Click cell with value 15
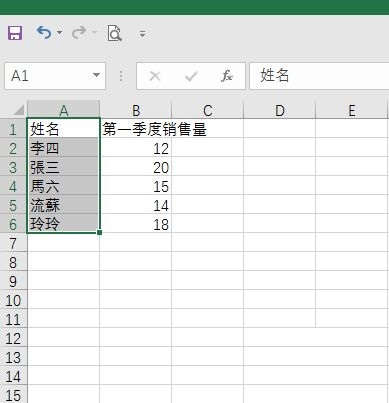389x403 pixels. (136, 186)
